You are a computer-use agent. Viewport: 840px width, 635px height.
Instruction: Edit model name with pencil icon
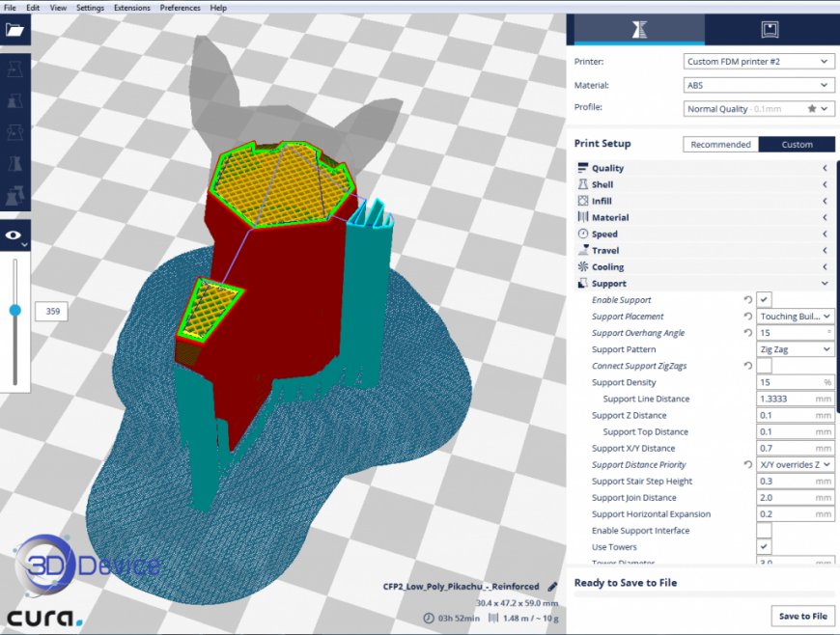tap(552, 587)
